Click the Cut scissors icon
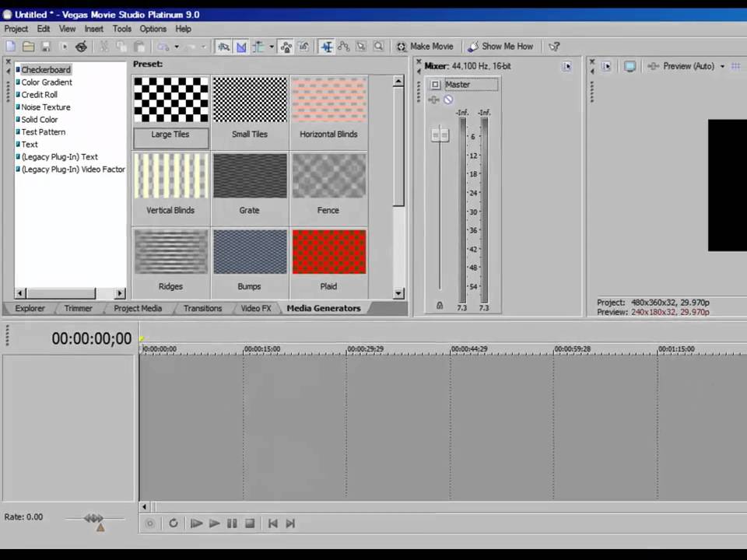Screen dimensions: 747x560 click(x=103, y=46)
